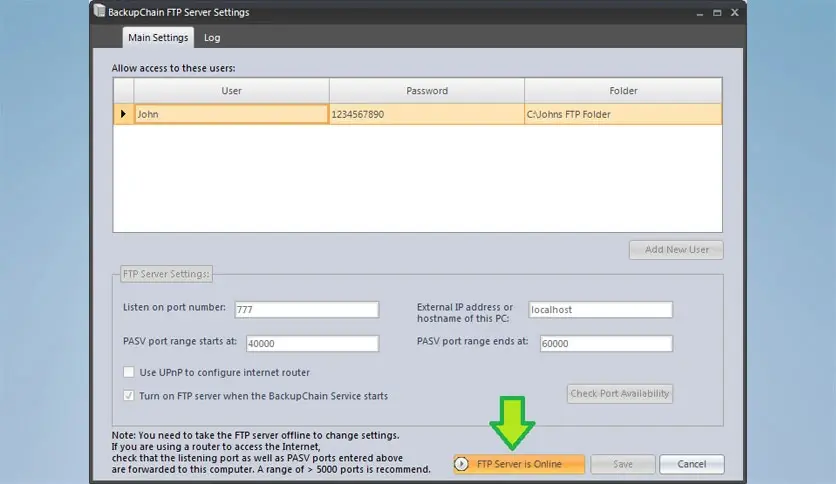
Task: Select the row indicator arrow for John
Action: click(123, 114)
